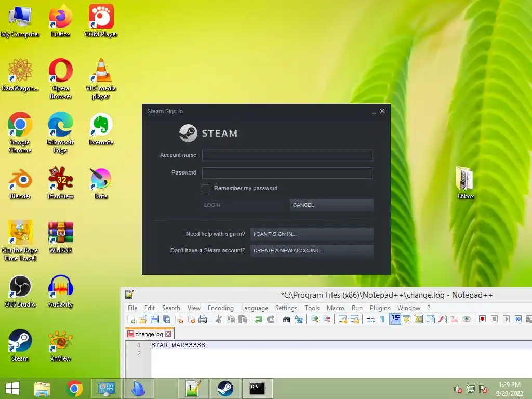This screenshot has width=532, height=399.
Task: Click the Zoom Out magnifier icon
Action: [x=327, y=320]
